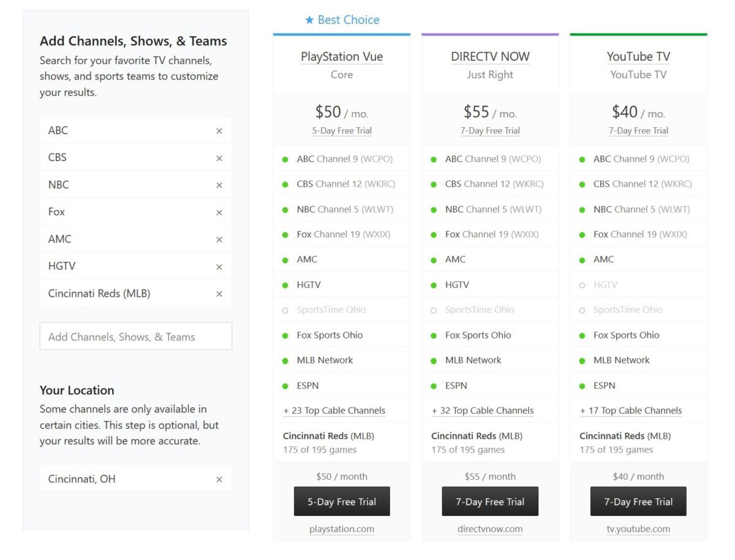This screenshot has height=560, width=735.
Task: Click the '$40 / month' text
Action: (638, 477)
